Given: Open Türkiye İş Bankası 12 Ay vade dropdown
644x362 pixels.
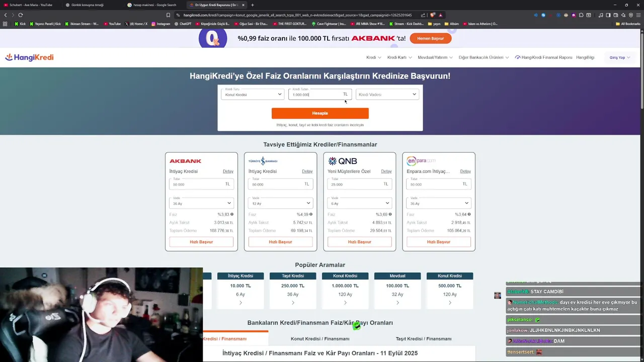Looking at the screenshot, I should tap(280, 203).
